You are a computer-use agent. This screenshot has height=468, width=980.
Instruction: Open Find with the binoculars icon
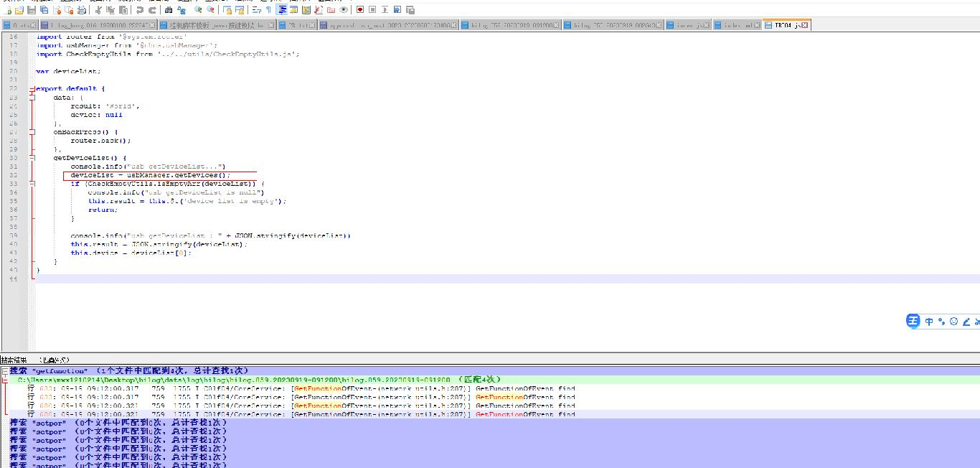(x=168, y=10)
